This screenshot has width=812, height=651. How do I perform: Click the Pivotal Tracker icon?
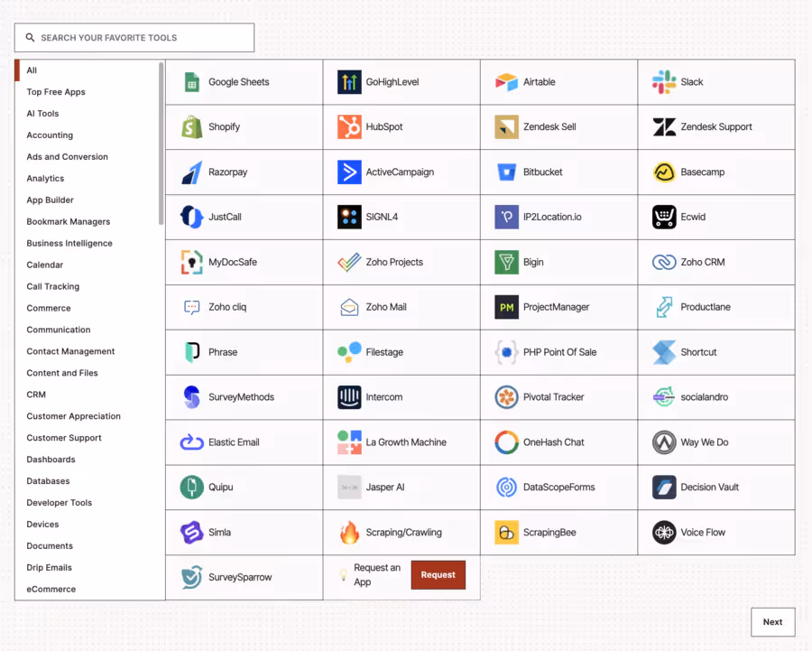pos(506,397)
